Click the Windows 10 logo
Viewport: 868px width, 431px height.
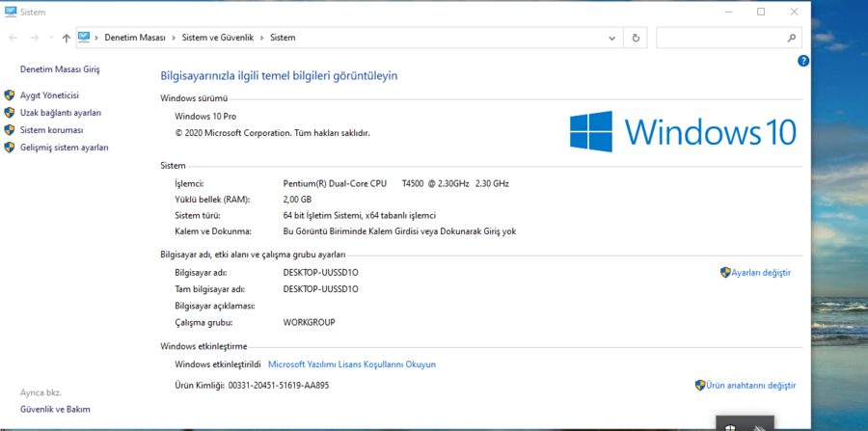(x=683, y=132)
